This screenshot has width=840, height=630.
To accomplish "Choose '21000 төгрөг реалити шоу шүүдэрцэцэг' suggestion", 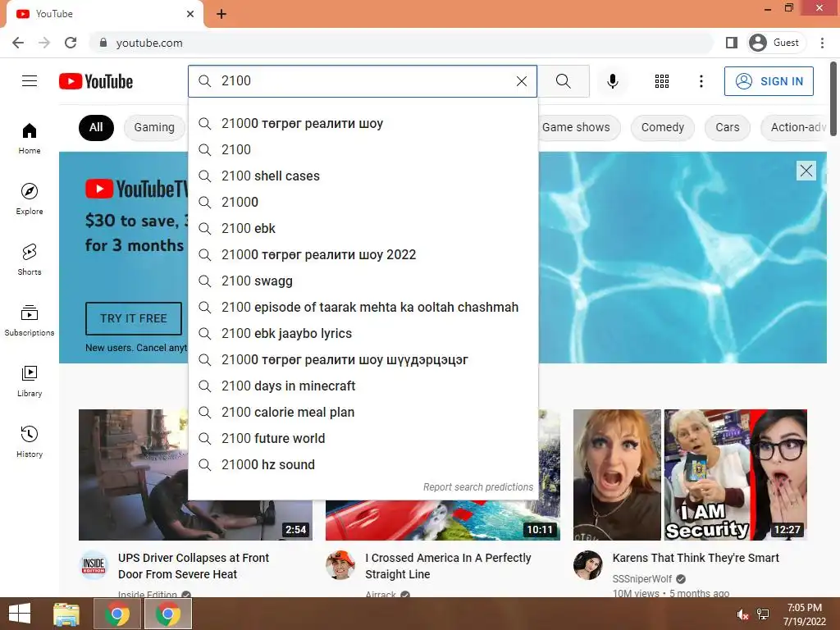I will pyautogui.click(x=363, y=359).
